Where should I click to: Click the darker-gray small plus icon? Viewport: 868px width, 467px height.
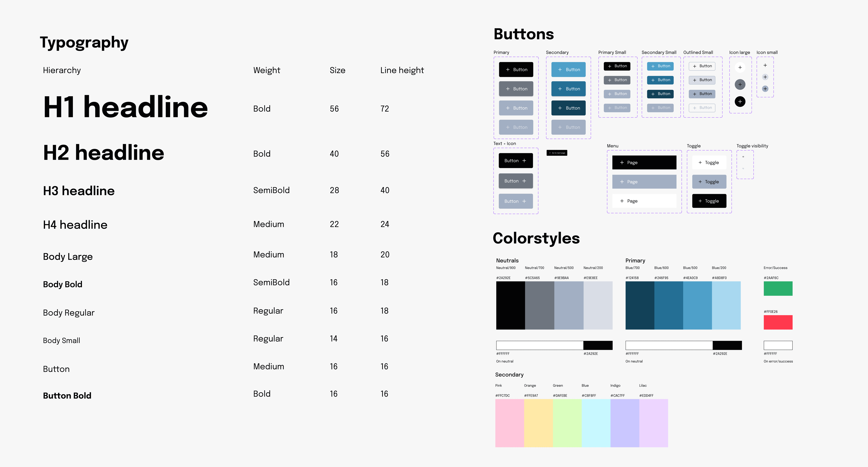pyautogui.click(x=765, y=89)
